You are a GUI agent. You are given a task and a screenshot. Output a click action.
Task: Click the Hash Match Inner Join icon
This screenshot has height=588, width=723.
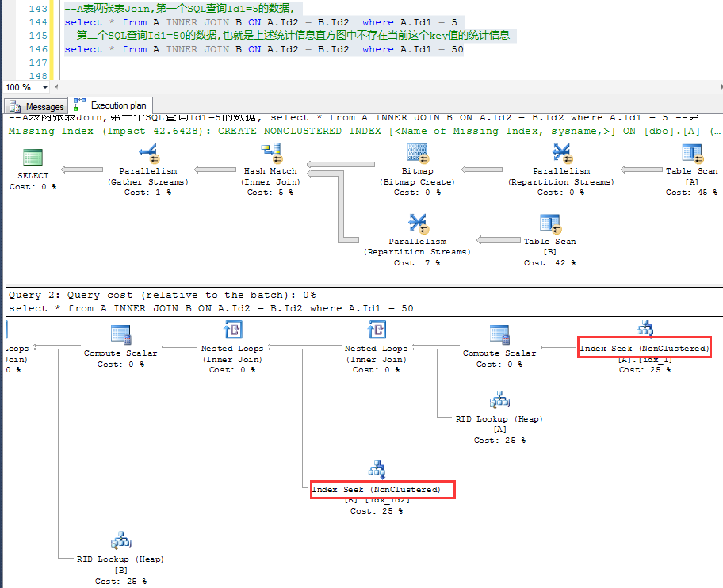270,154
